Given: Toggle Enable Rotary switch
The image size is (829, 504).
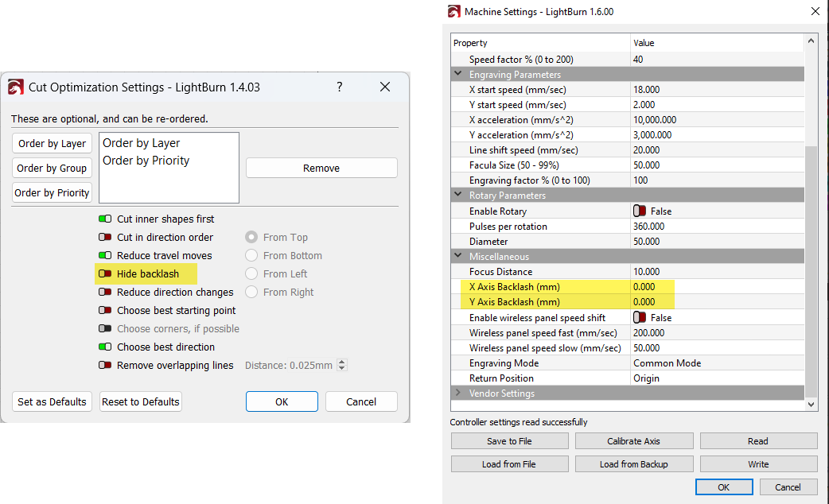Looking at the screenshot, I should point(640,211).
